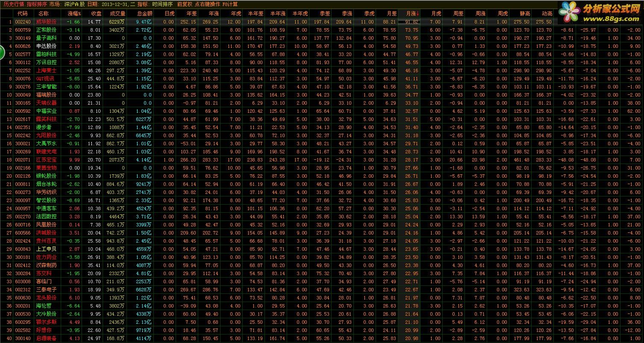This screenshot has width=644, height=343.
Task: Select stock row 大禹节水
Action: coord(322,144)
